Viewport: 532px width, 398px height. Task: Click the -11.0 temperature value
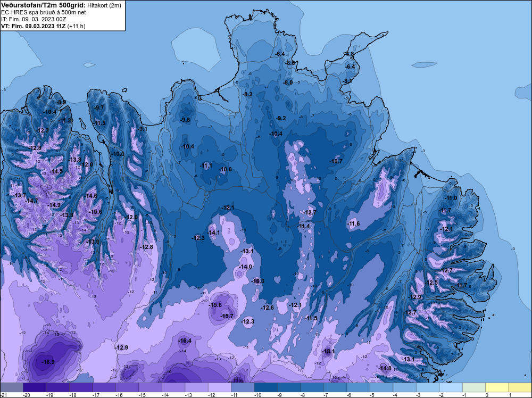click(451, 198)
